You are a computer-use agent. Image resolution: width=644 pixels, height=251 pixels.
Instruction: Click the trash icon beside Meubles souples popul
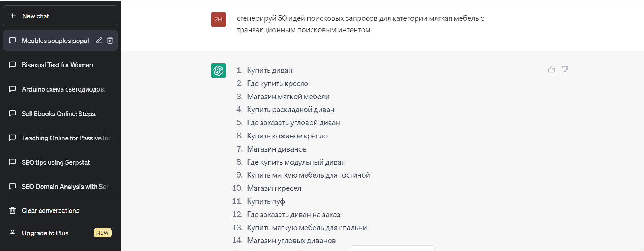coord(110,40)
